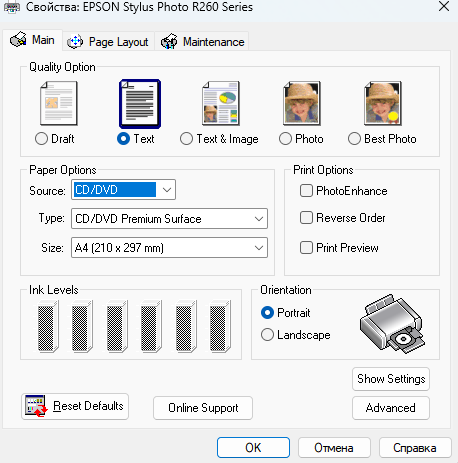Image resolution: width=458 pixels, height=463 pixels.
Task: Click the Quality Option group label
Action: tap(62, 67)
